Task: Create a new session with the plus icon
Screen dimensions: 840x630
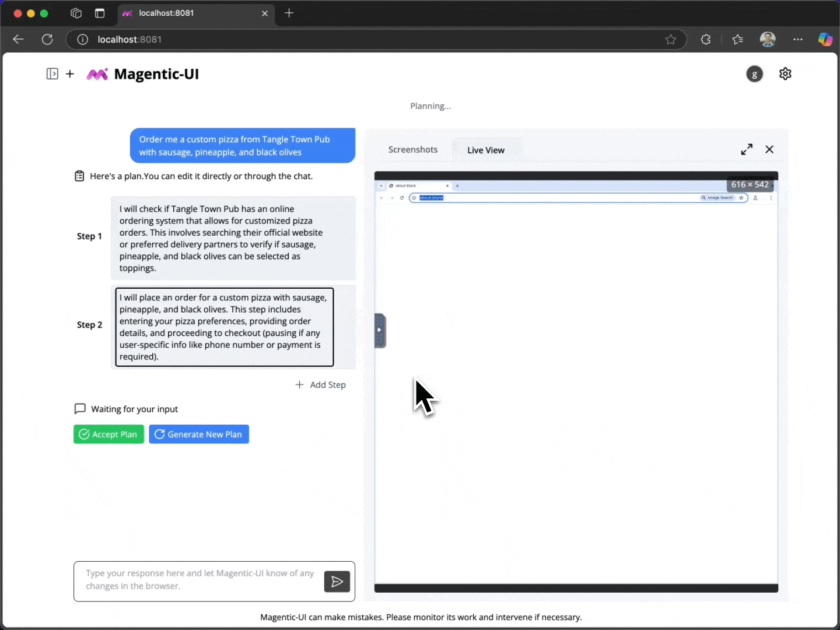Action: (x=70, y=74)
